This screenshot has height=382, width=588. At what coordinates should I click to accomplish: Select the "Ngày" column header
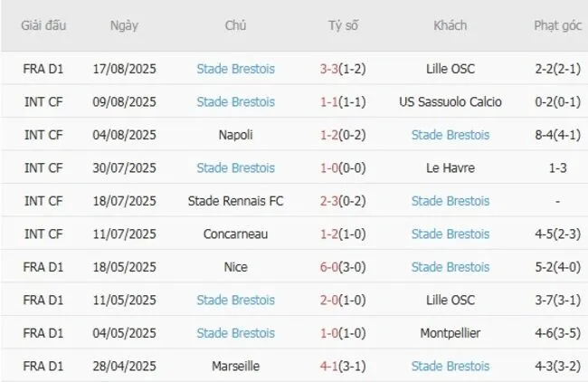point(124,25)
